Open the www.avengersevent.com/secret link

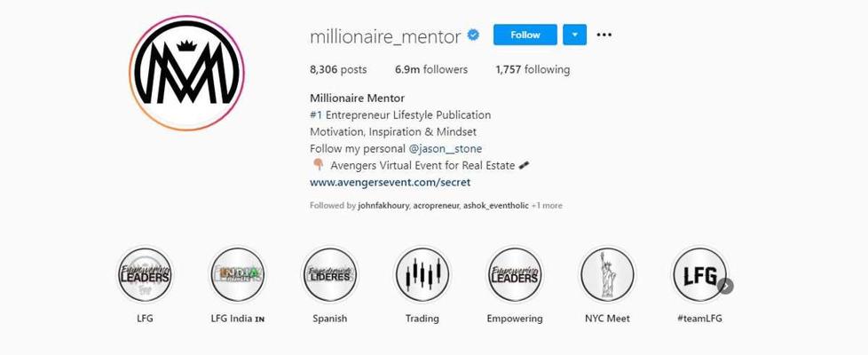(391, 182)
